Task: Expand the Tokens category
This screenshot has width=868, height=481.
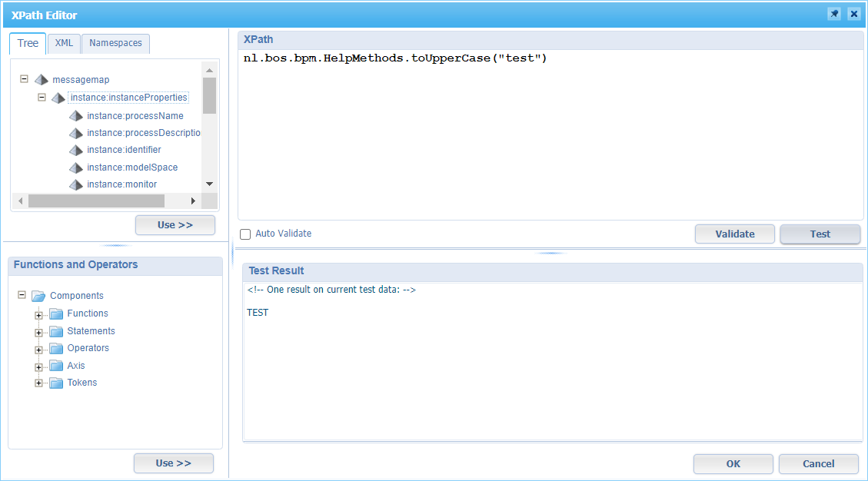Action: [x=39, y=382]
